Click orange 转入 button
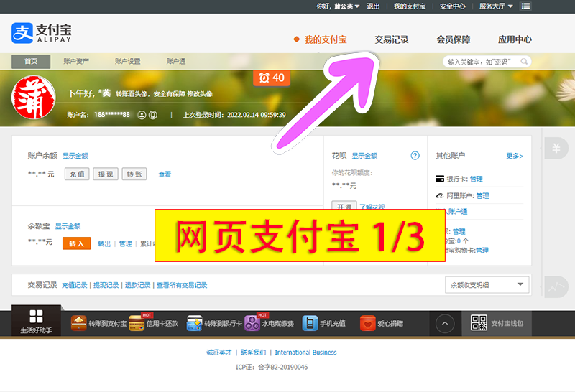 click(77, 243)
